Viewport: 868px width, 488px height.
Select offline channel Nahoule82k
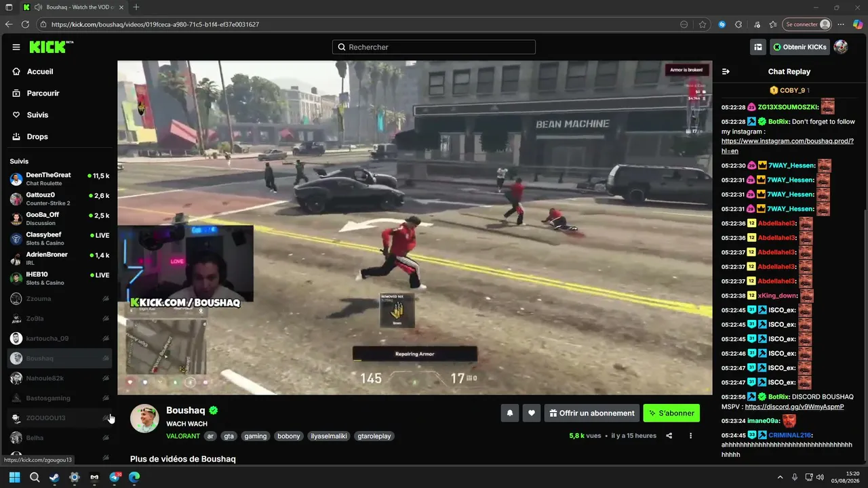59,378
